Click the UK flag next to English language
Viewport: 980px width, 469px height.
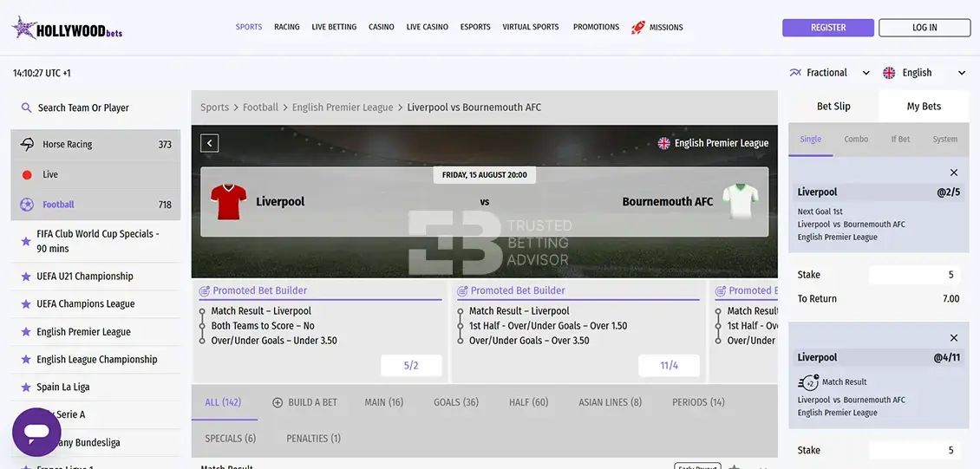889,73
